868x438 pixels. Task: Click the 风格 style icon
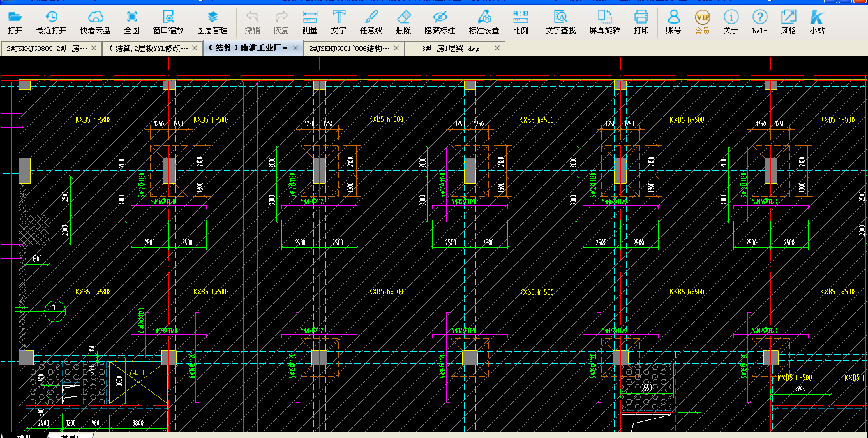pos(789,17)
